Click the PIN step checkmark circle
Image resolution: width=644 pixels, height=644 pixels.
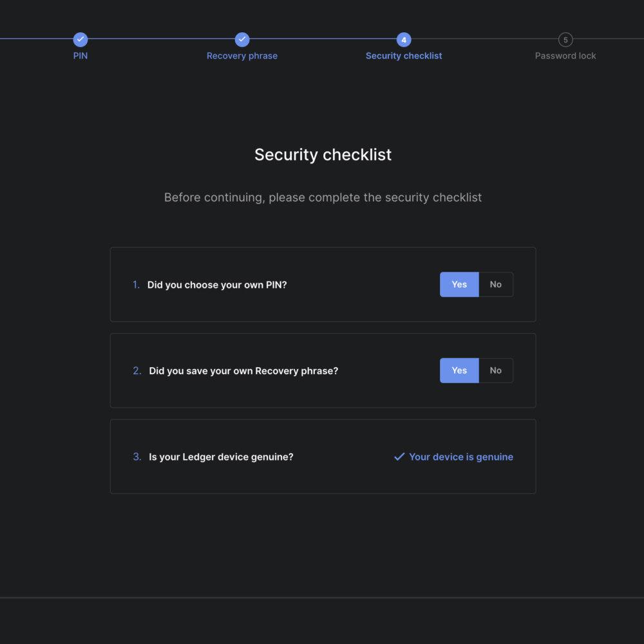coord(80,40)
